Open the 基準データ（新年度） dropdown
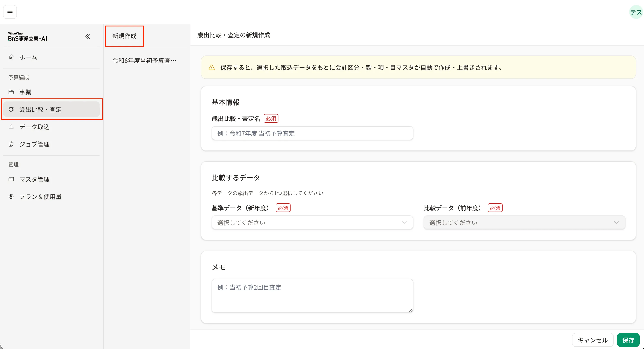 click(312, 222)
